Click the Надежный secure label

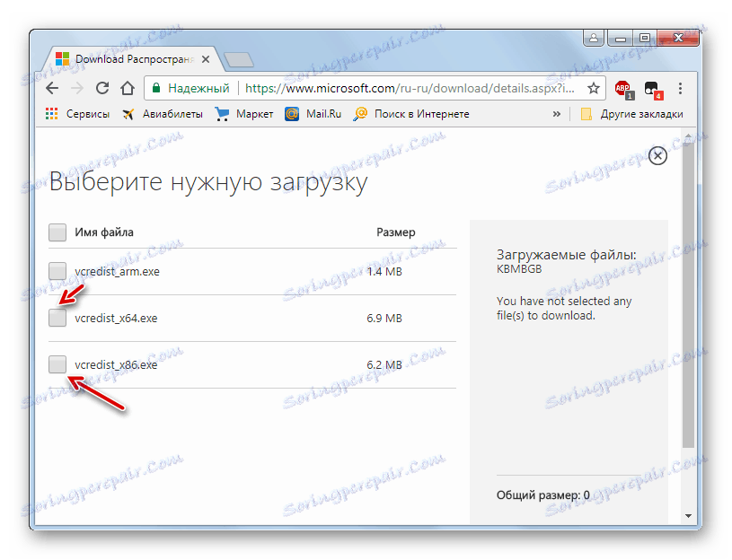point(198,88)
